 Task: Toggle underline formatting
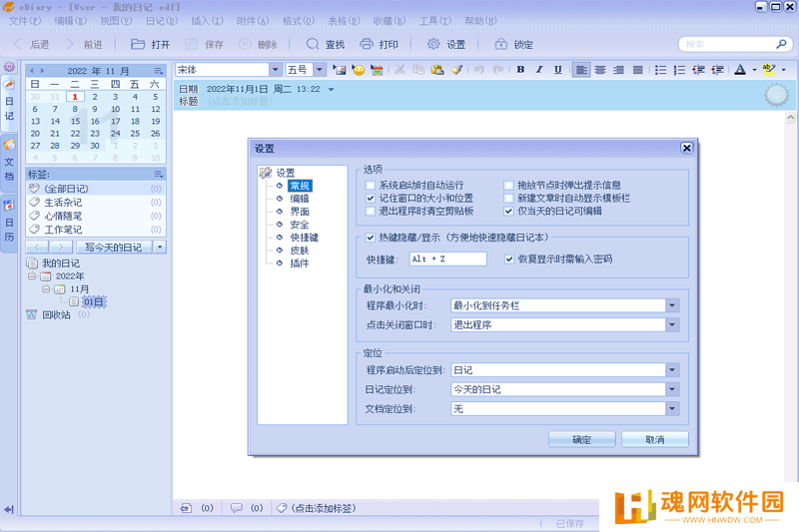[x=558, y=70]
